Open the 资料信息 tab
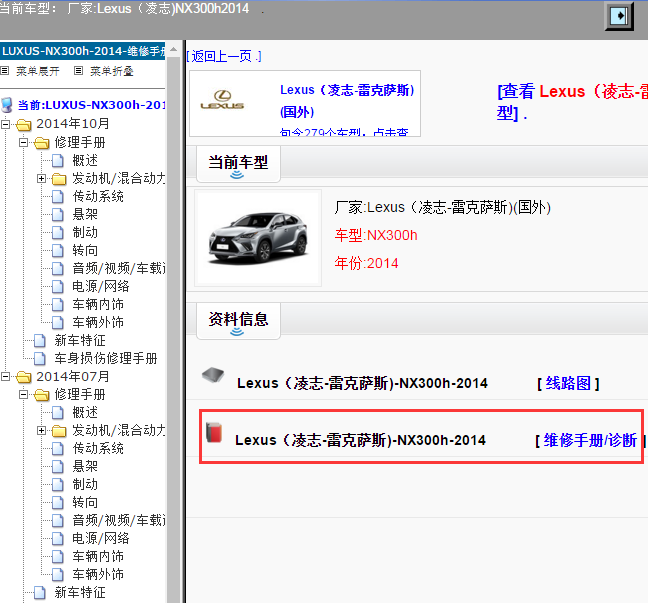The image size is (648, 603). [238, 321]
